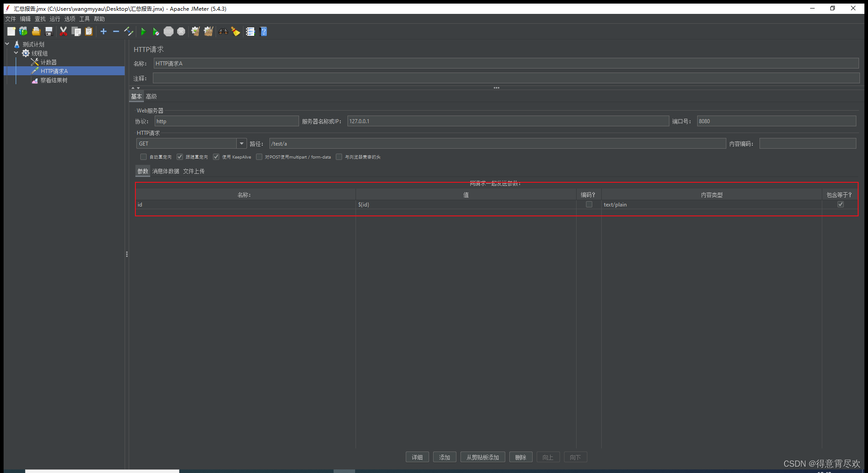Start the test with green play icon
The width and height of the screenshot is (868, 473).
143,31
